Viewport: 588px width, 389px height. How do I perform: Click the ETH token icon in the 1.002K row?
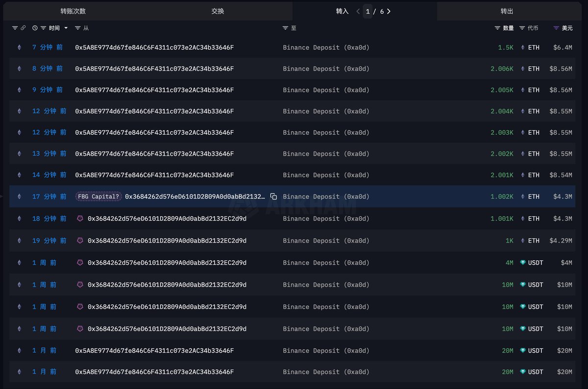(x=523, y=196)
